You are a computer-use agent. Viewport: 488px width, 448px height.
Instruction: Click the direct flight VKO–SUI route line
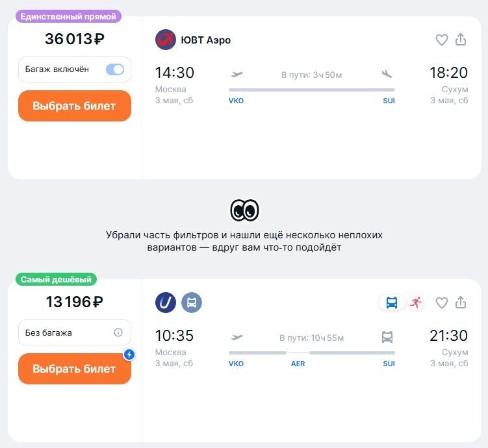point(312,90)
